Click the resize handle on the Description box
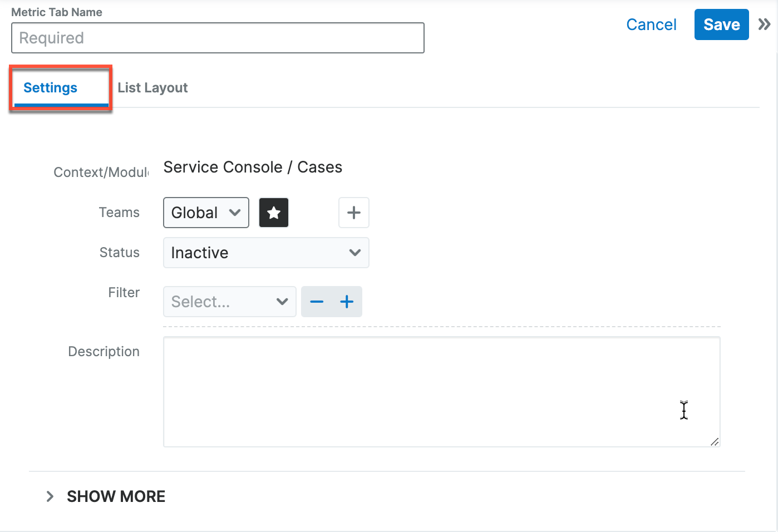This screenshot has height=532, width=778. click(715, 442)
